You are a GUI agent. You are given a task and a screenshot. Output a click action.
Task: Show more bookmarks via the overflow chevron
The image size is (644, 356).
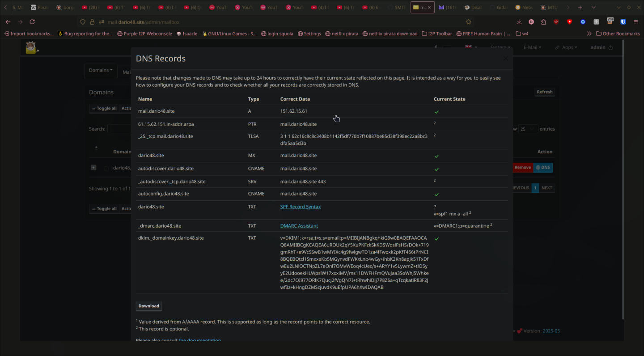point(589,34)
